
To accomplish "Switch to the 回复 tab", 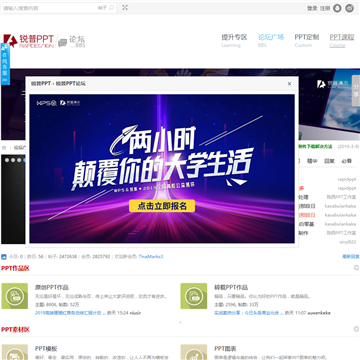I will 329,161.
